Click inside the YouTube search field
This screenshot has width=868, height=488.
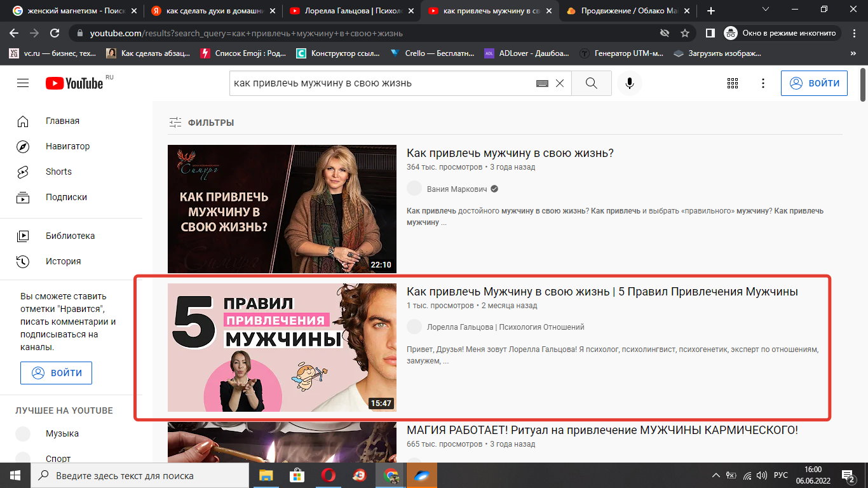[x=381, y=83]
